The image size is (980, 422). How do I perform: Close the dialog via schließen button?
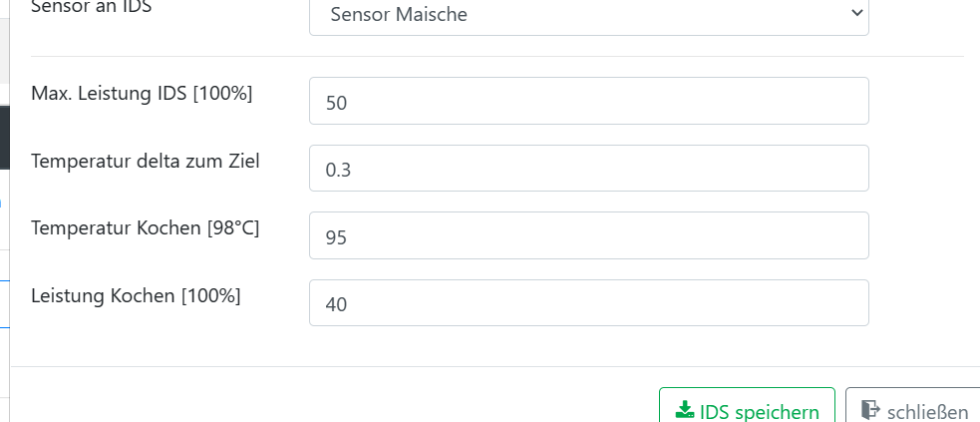click(x=912, y=410)
